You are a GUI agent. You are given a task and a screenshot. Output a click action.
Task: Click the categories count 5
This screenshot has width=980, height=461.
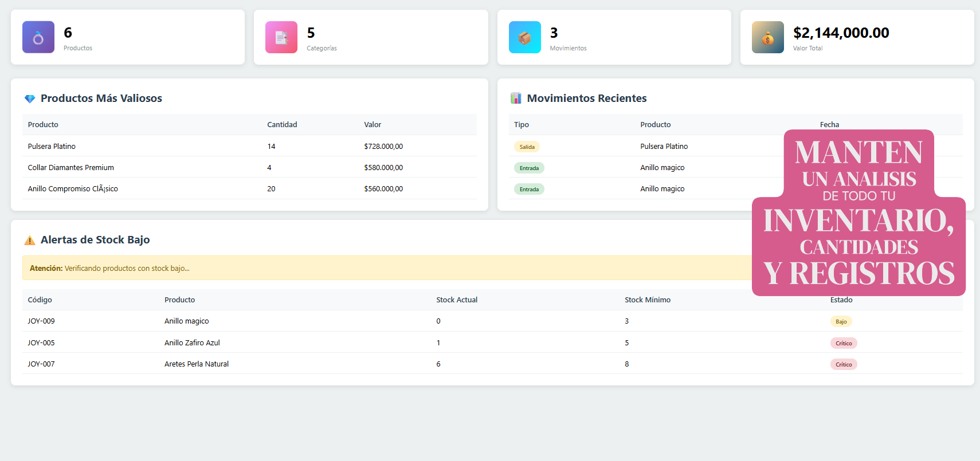click(311, 33)
